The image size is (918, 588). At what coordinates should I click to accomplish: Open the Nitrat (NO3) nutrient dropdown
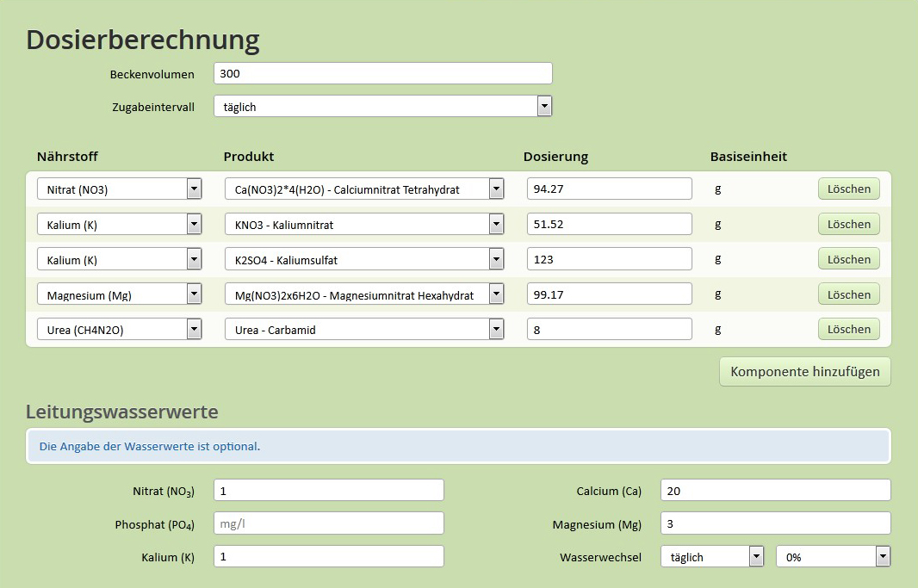[119, 189]
